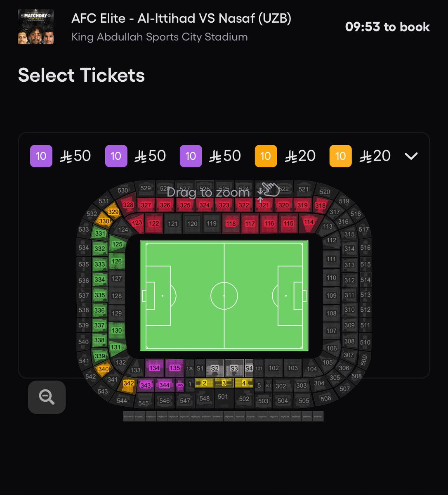Select green section 335
This screenshot has height=495, width=448.
(x=99, y=295)
